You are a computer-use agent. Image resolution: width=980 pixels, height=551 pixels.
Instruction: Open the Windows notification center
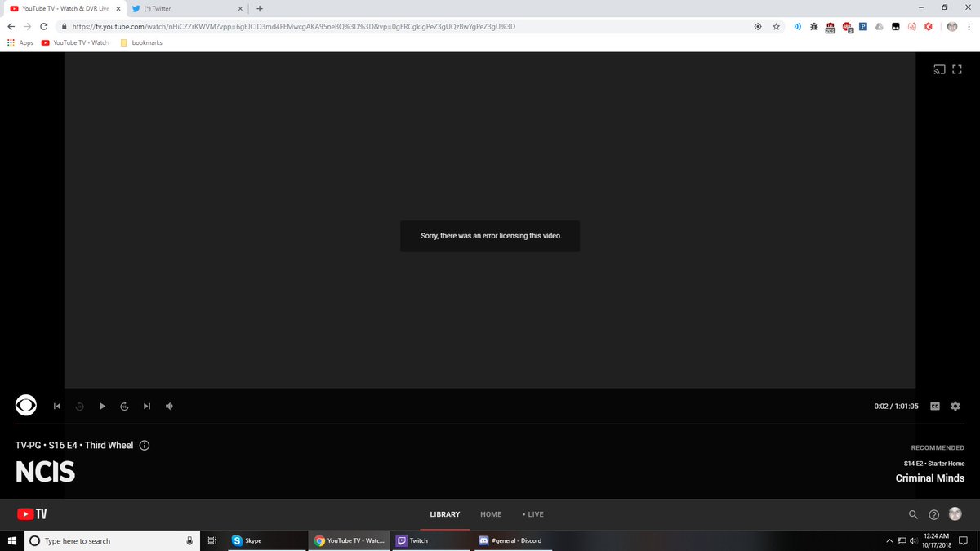[x=964, y=540]
